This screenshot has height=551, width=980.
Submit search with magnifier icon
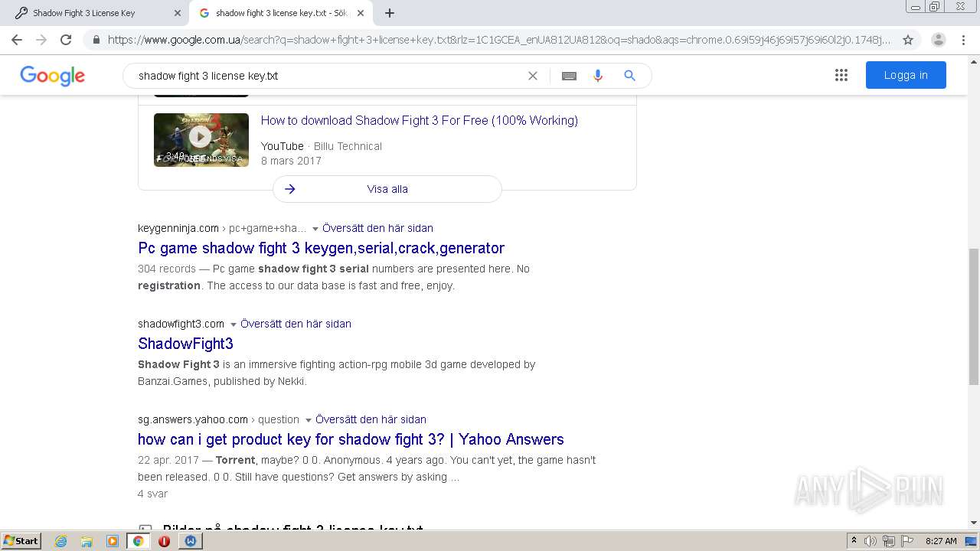[x=629, y=76]
